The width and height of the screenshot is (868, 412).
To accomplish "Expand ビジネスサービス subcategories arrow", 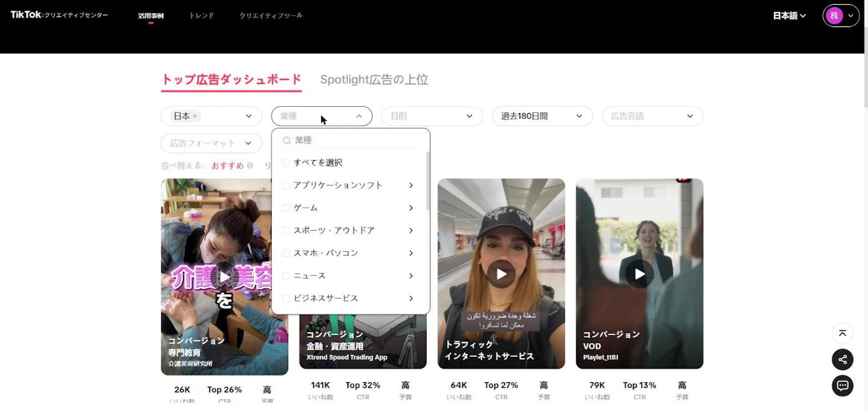I will pos(411,298).
